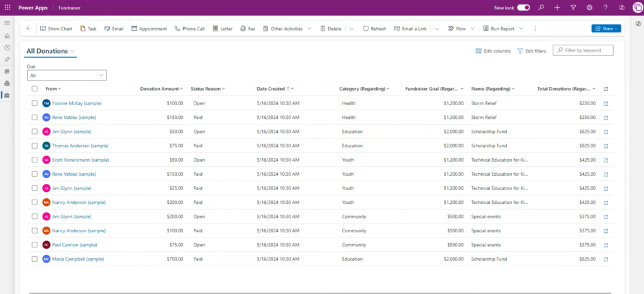644x294 pixels.
Task: Select the checkbox for Maria Campbell row
Action: [x=35, y=259]
